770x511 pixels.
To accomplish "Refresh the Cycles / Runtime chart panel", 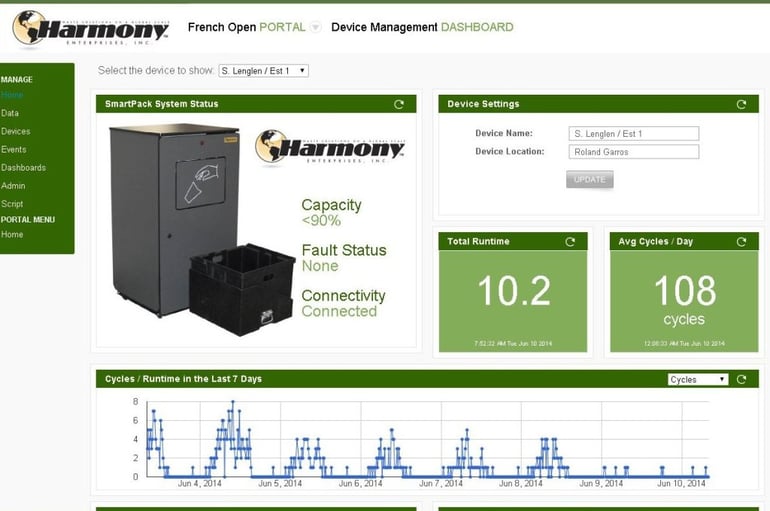I will (741, 379).
